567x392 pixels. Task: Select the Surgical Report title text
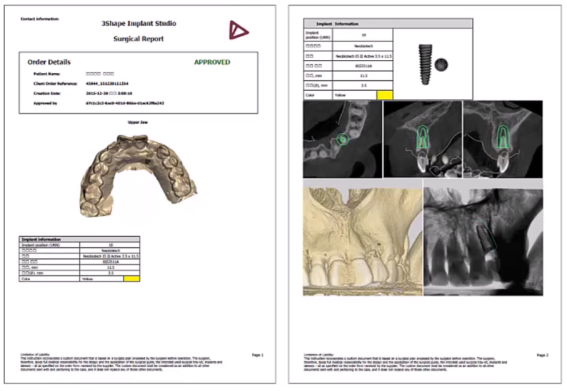(x=138, y=39)
